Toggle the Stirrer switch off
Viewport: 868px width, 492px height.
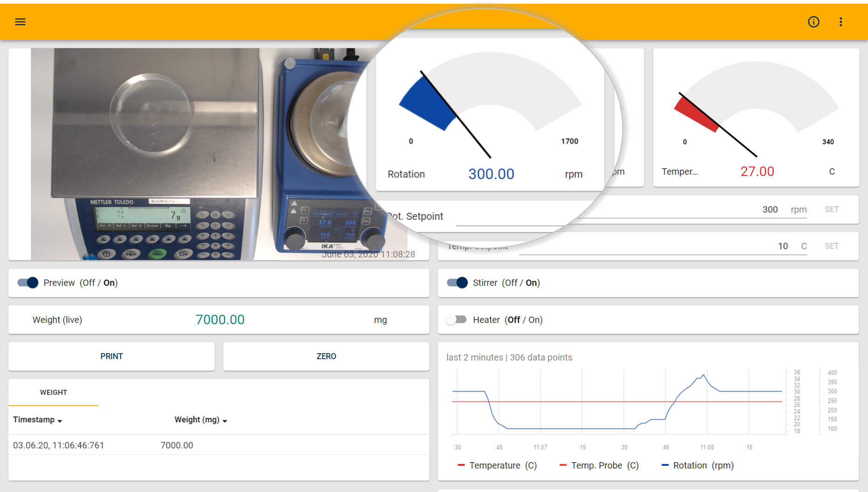(457, 283)
